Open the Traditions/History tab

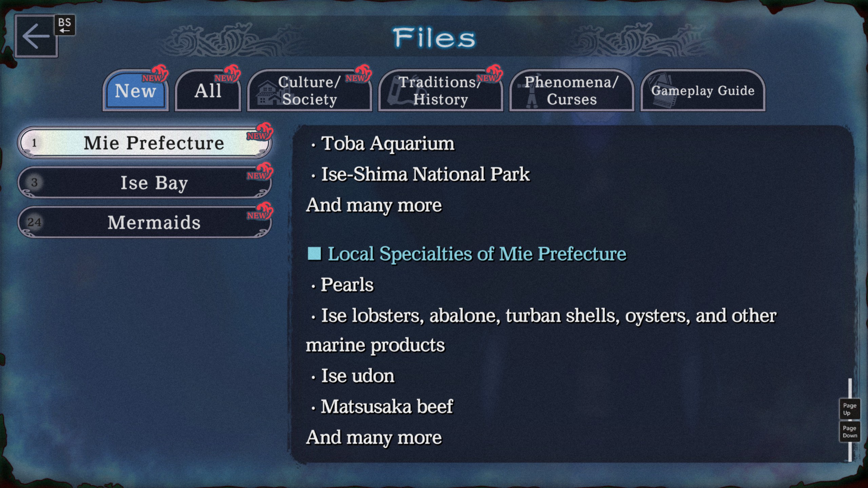440,91
